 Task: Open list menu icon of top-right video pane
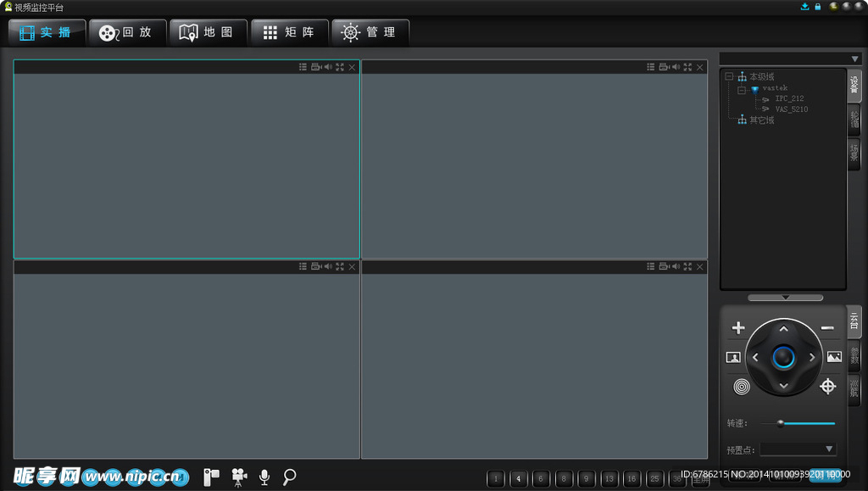coord(650,67)
